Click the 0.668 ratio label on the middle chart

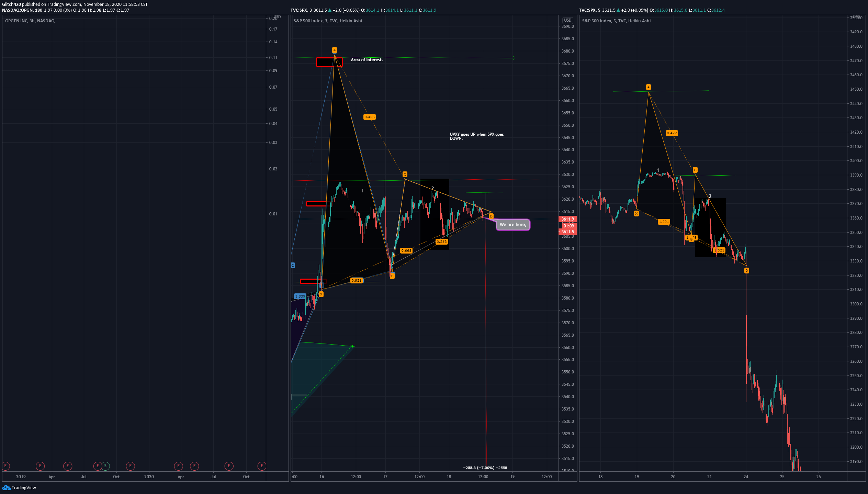[x=406, y=251]
